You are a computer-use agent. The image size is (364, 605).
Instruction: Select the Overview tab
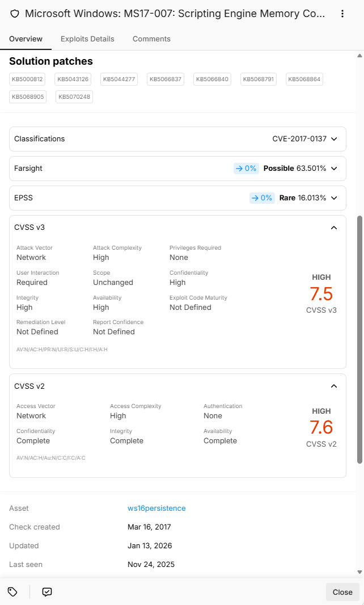point(26,39)
